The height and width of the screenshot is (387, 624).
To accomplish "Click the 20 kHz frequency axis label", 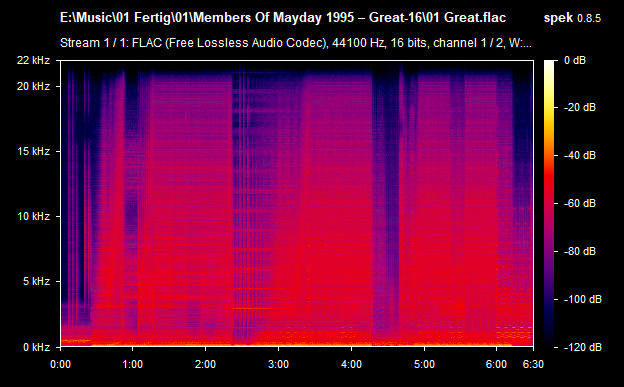I will pos(33,86).
